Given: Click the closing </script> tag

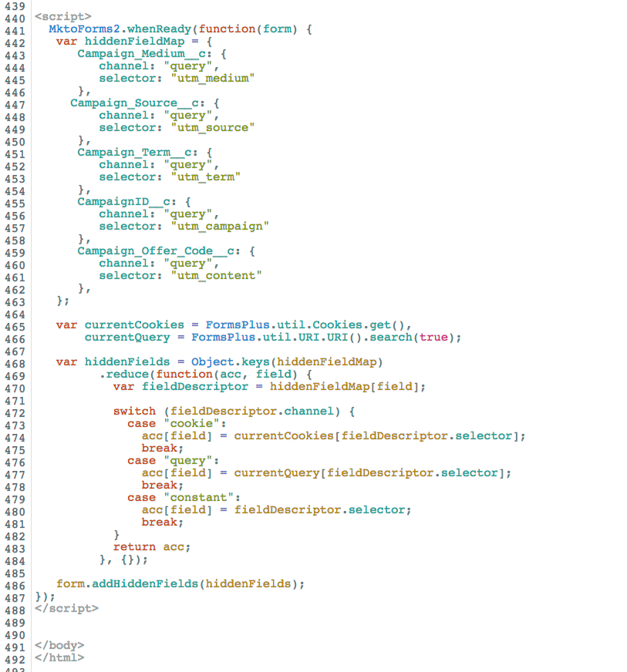Looking at the screenshot, I should click(x=66, y=609).
